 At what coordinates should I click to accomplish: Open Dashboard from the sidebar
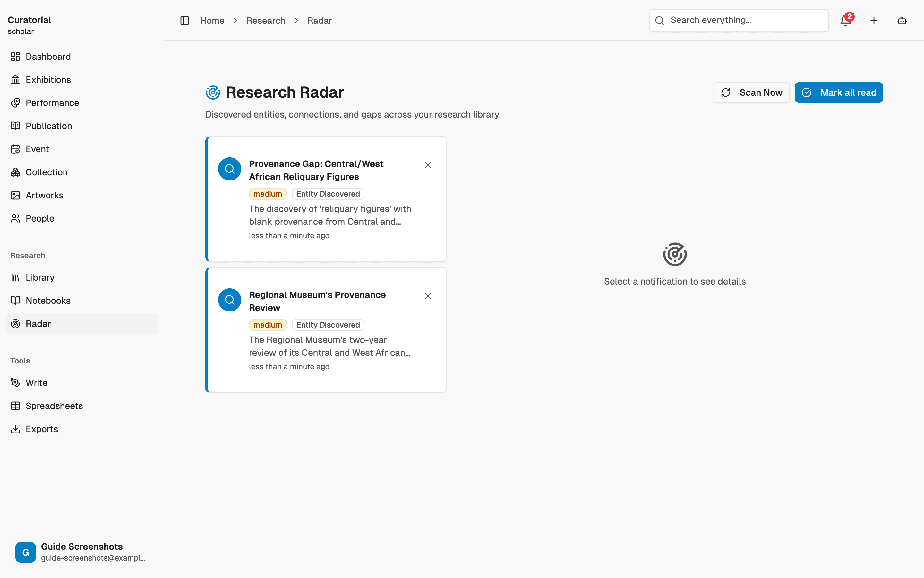point(82,57)
